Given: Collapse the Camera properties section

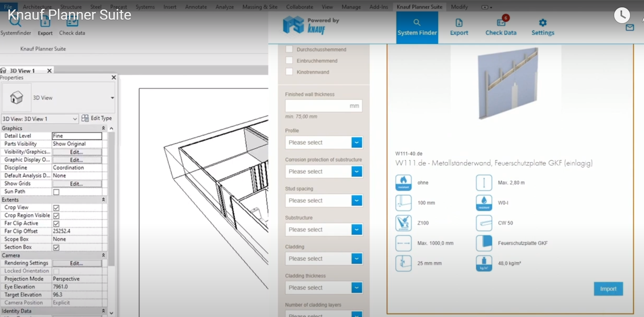Looking at the screenshot, I should click(103, 255).
